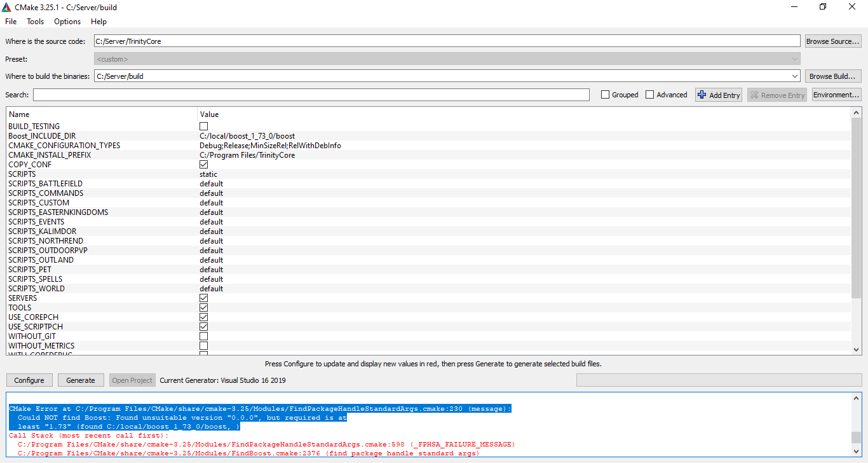Click the Value column header
Viewport: 868px width, 463px height.
click(x=524, y=114)
